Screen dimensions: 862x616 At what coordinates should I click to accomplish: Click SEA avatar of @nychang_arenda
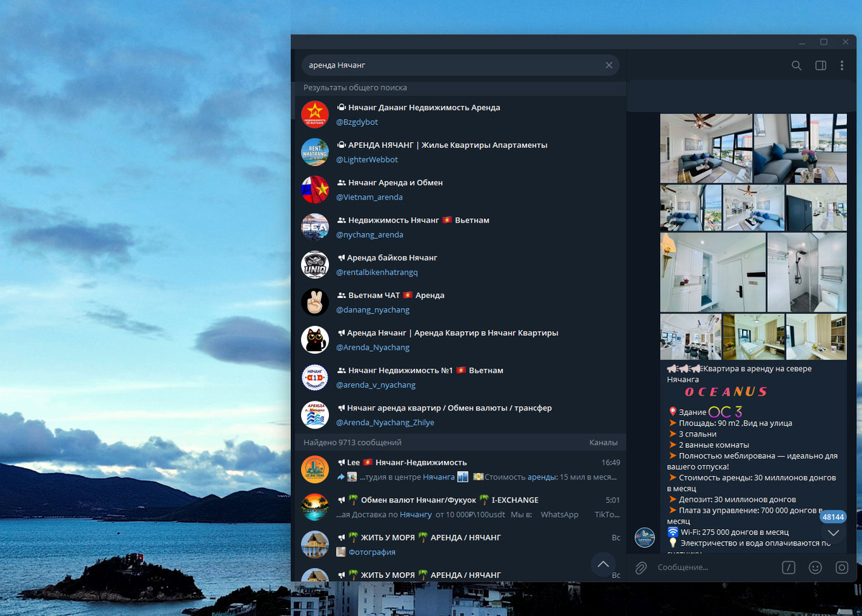tap(315, 227)
